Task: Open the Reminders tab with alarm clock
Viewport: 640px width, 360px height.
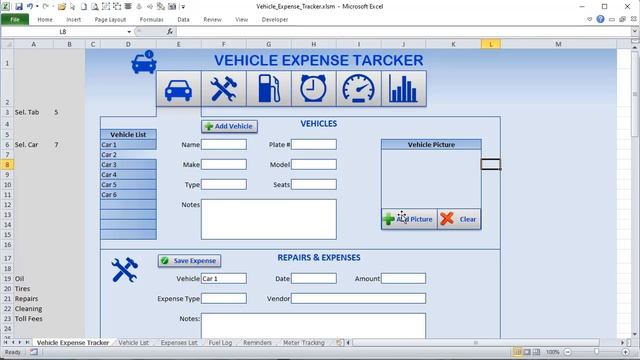Action: click(313, 89)
